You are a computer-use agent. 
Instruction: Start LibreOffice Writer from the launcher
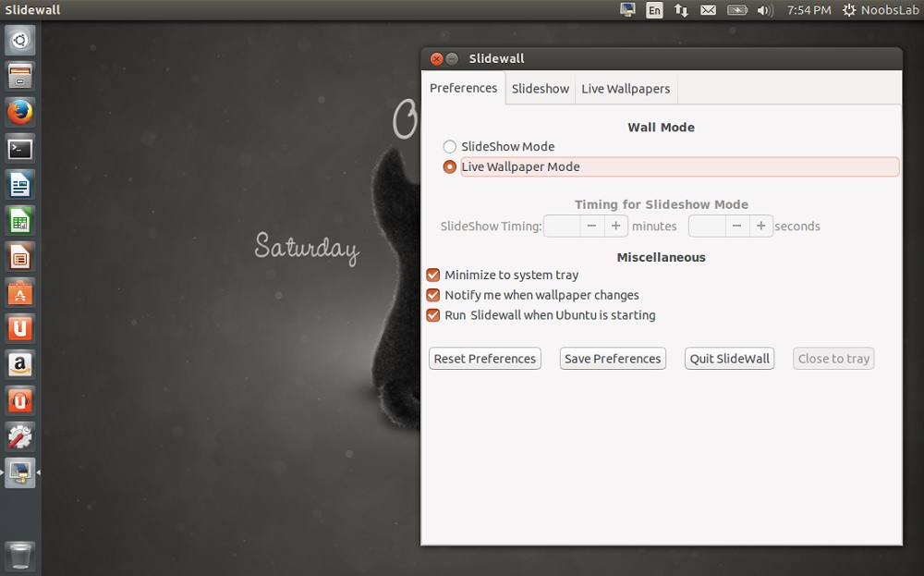pos(20,184)
